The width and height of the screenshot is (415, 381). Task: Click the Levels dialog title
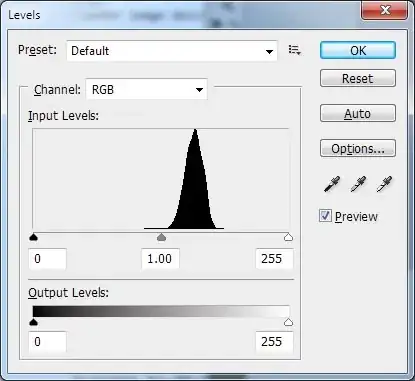tap(24, 15)
